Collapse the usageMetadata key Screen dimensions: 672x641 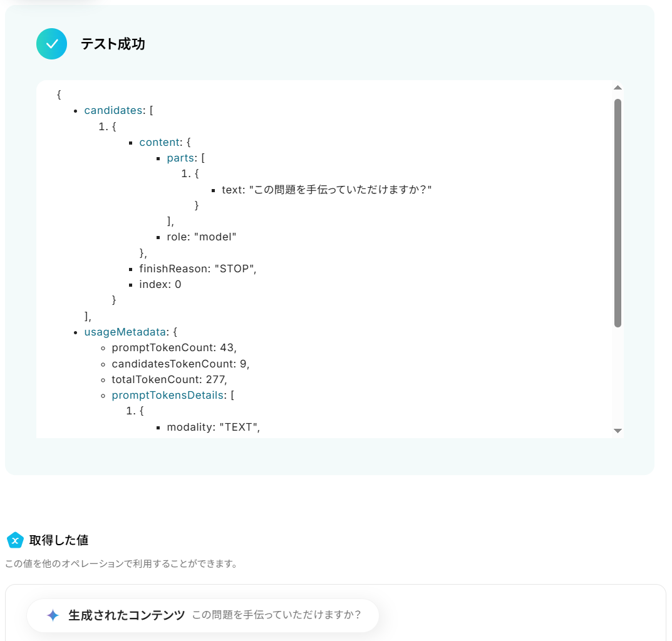tap(125, 332)
